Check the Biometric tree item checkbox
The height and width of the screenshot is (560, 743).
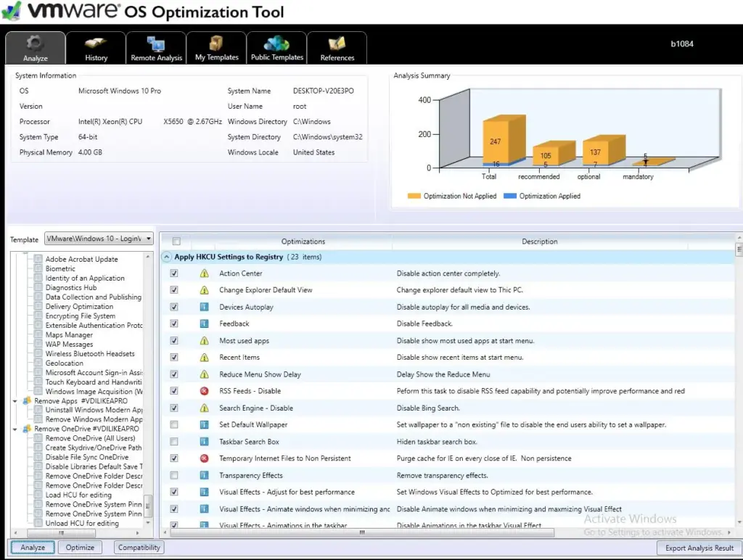pyautogui.click(x=38, y=268)
